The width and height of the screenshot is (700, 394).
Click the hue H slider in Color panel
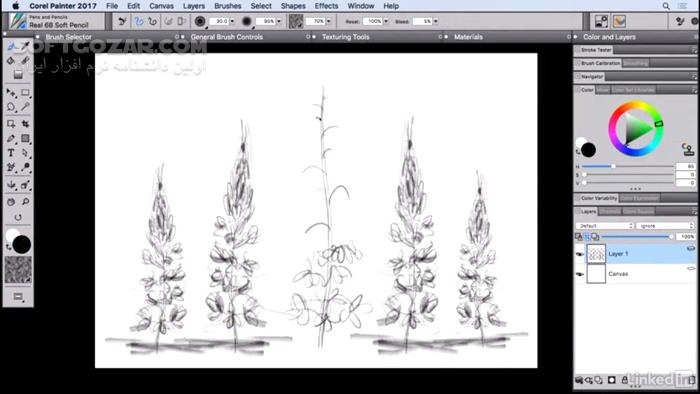628,166
